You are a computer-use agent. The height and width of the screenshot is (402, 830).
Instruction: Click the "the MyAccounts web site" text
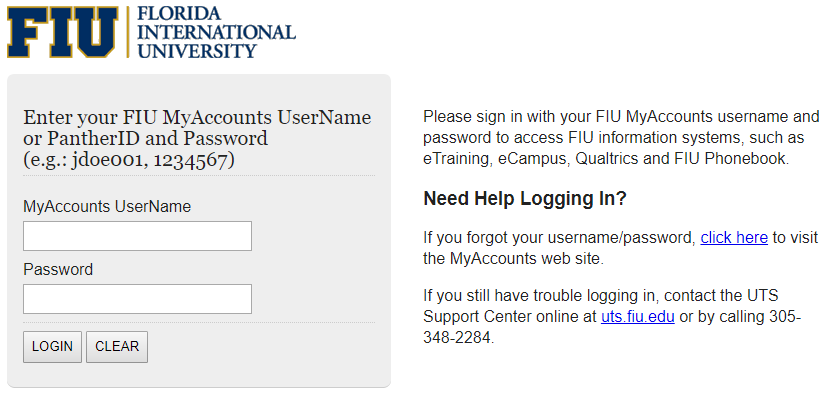point(513,259)
